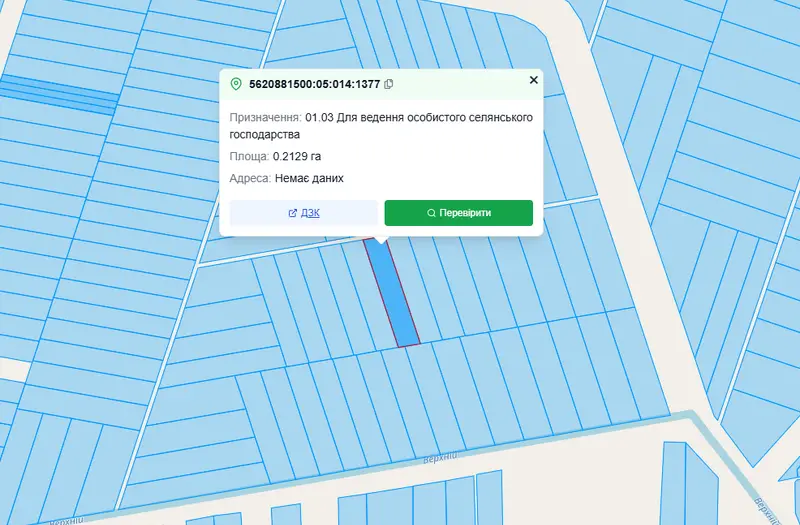Click the external link icon beside ДЗК

click(292, 213)
